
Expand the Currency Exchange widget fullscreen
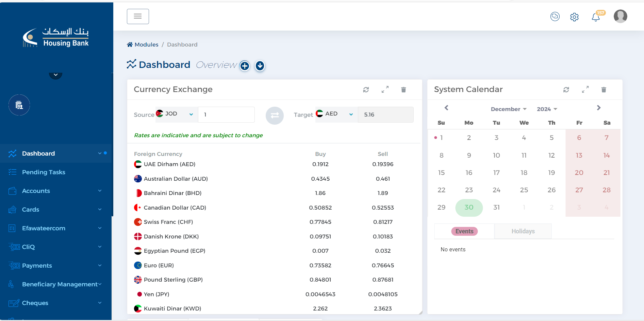pos(385,89)
